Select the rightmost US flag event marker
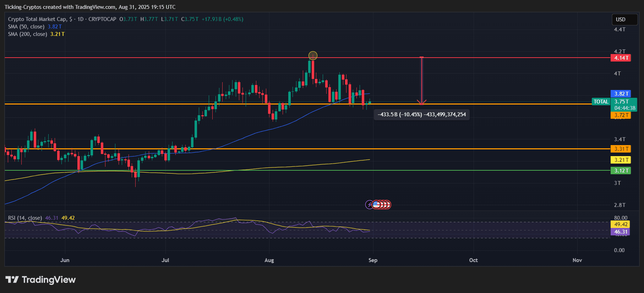 (x=388, y=204)
